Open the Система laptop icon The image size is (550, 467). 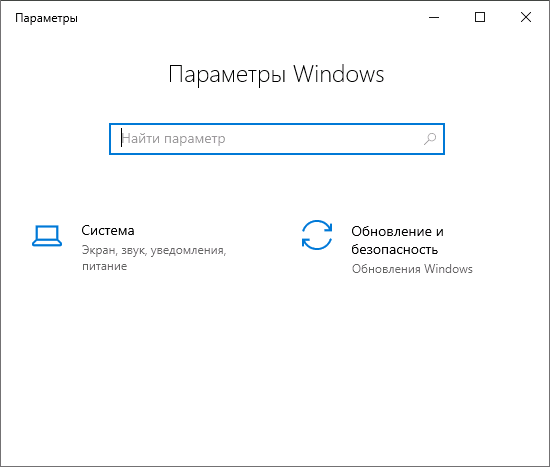[47, 235]
